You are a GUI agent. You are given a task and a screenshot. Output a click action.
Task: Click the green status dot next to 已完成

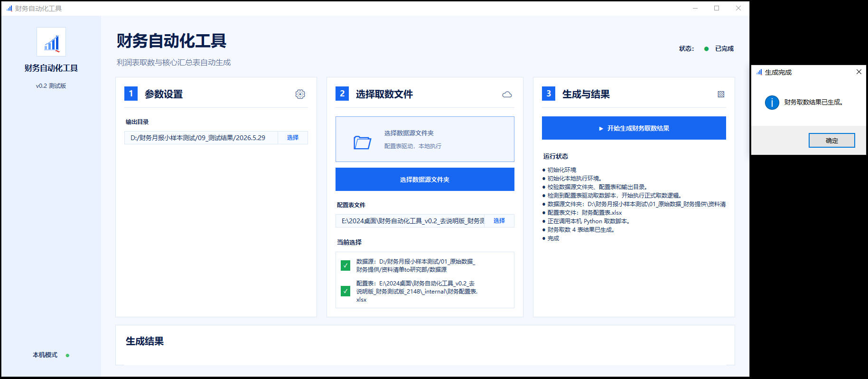point(706,49)
